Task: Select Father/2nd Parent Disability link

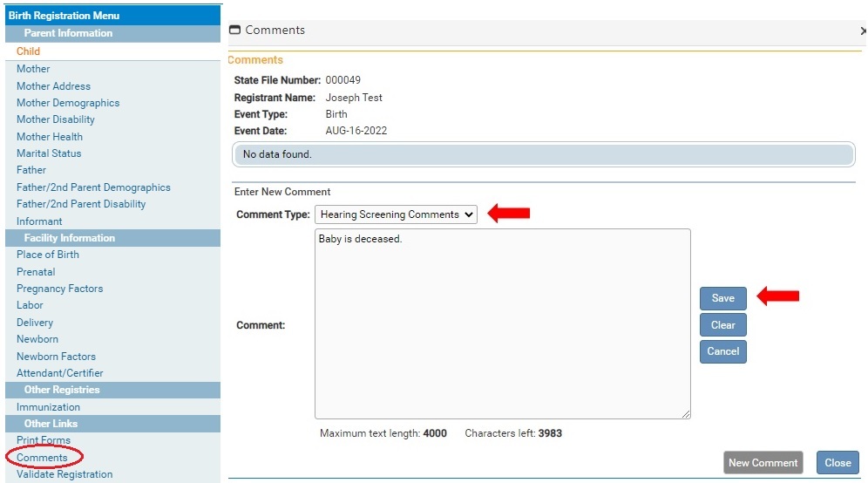Action: 81,204
